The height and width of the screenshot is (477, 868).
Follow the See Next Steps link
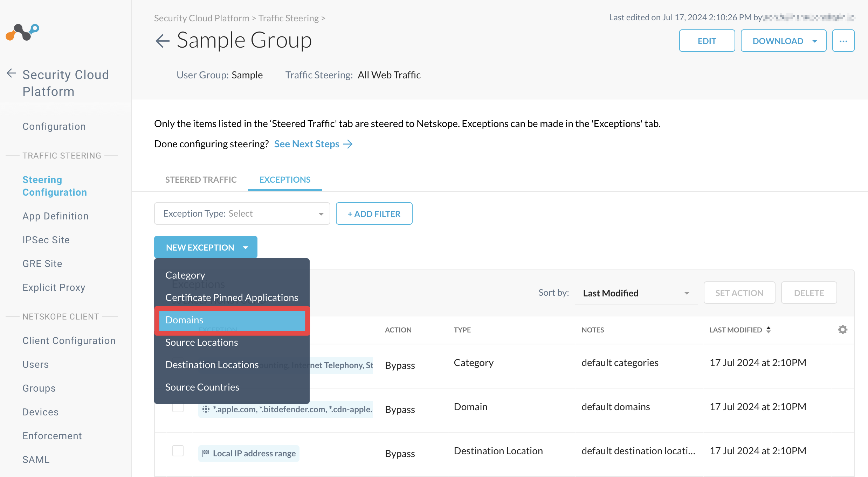click(314, 144)
